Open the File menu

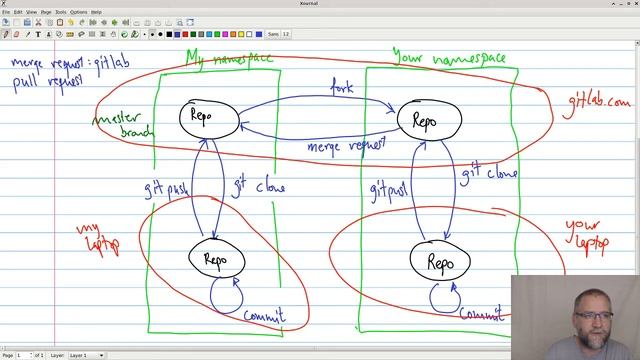coord(6,12)
